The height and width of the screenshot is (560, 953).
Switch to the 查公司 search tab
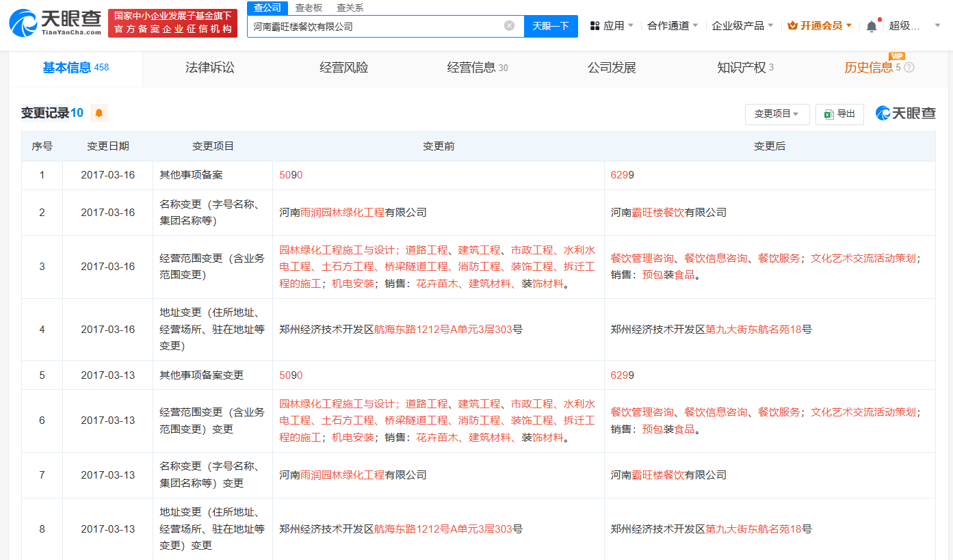(x=267, y=8)
